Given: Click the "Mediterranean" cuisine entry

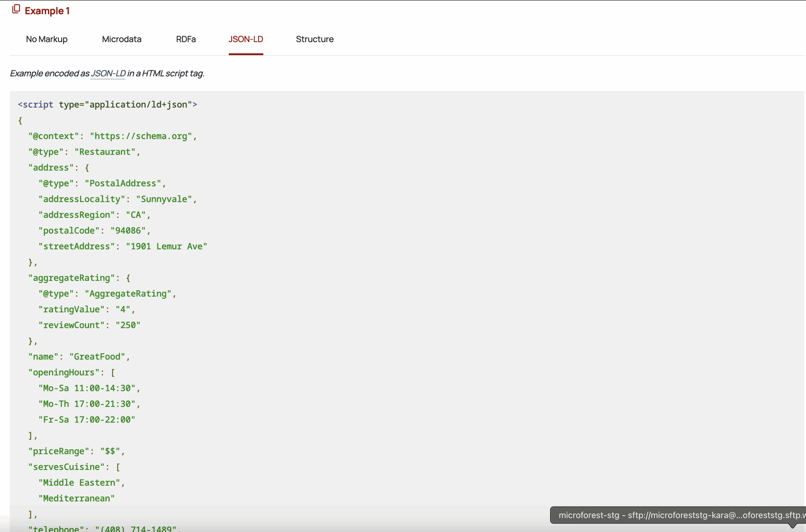Looking at the screenshot, I should pyautogui.click(x=77, y=498).
